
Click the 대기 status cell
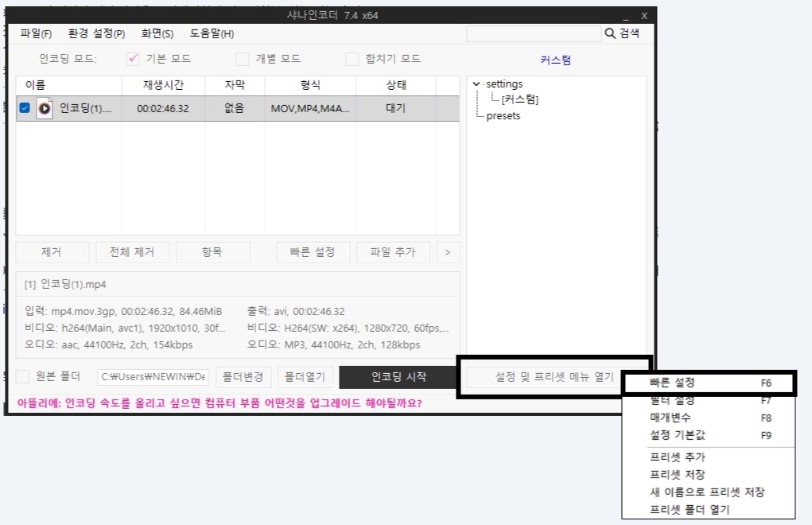tap(395, 108)
